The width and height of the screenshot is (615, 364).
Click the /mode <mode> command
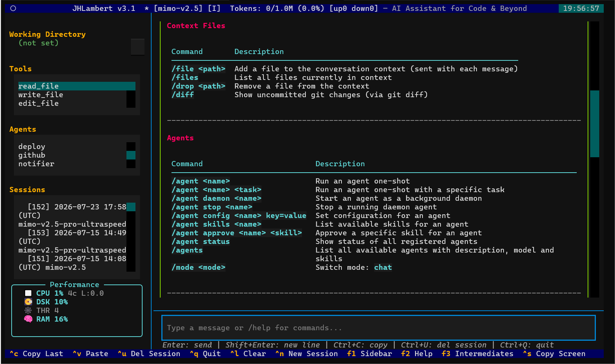coord(198,267)
